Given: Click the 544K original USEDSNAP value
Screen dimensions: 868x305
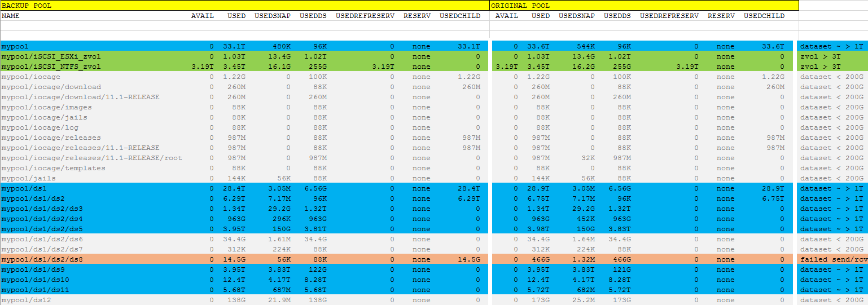Looking at the screenshot, I should (x=586, y=46).
